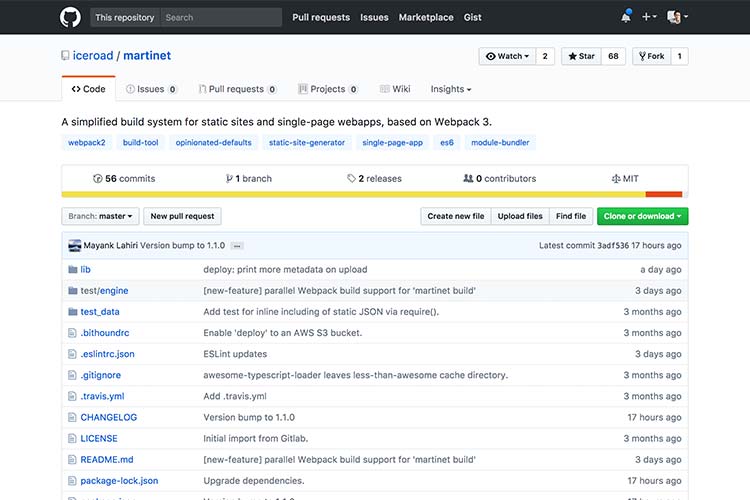Screen dimensions: 750x500
Task: Open the .bithoundrc file
Action: 105,333
